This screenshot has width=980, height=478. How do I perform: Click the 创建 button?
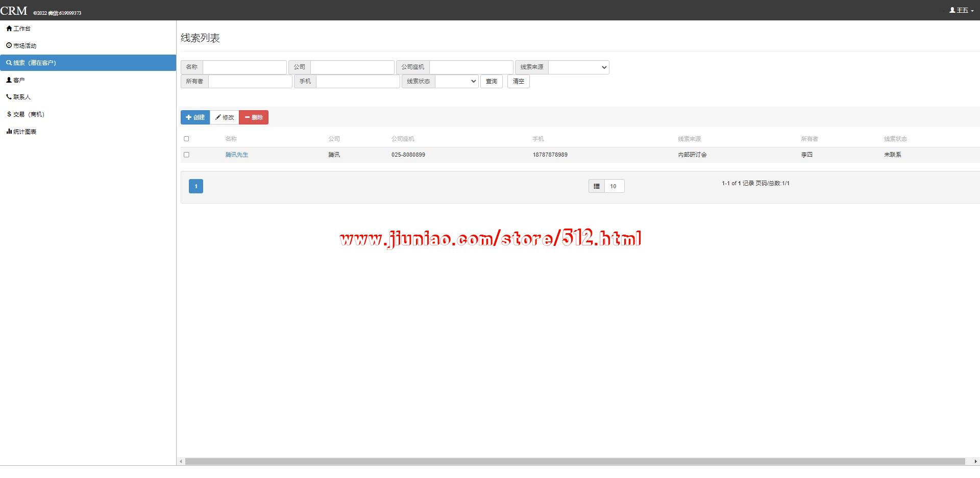pos(195,117)
